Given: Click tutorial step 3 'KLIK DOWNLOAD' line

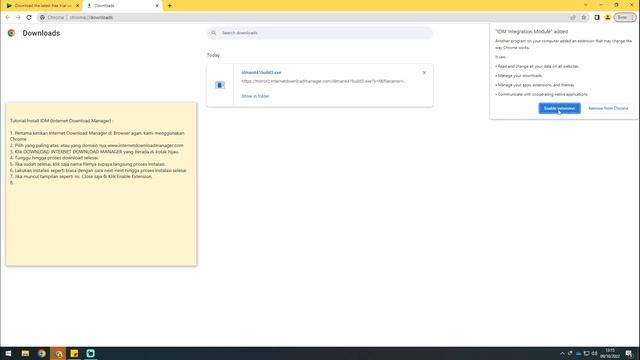Looking at the screenshot, I should point(94,152).
